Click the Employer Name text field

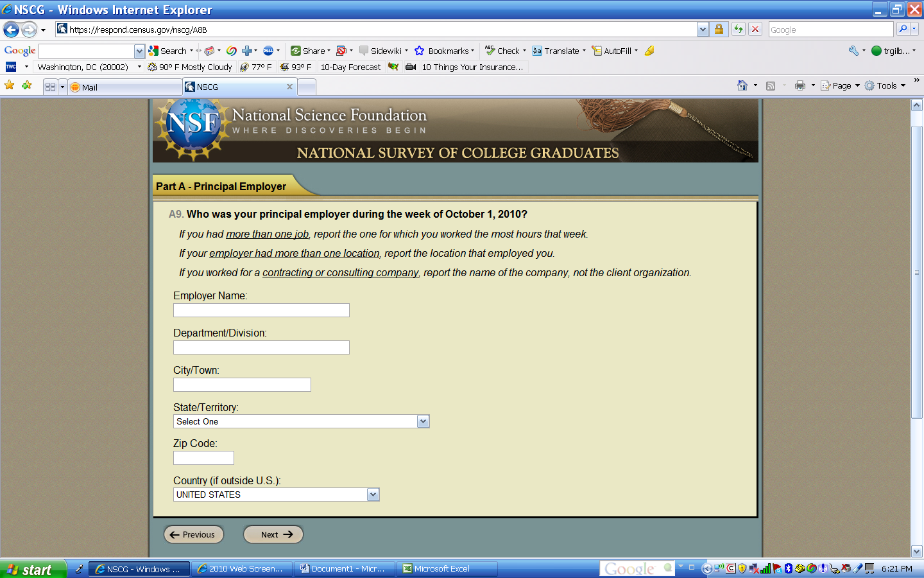pos(261,310)
